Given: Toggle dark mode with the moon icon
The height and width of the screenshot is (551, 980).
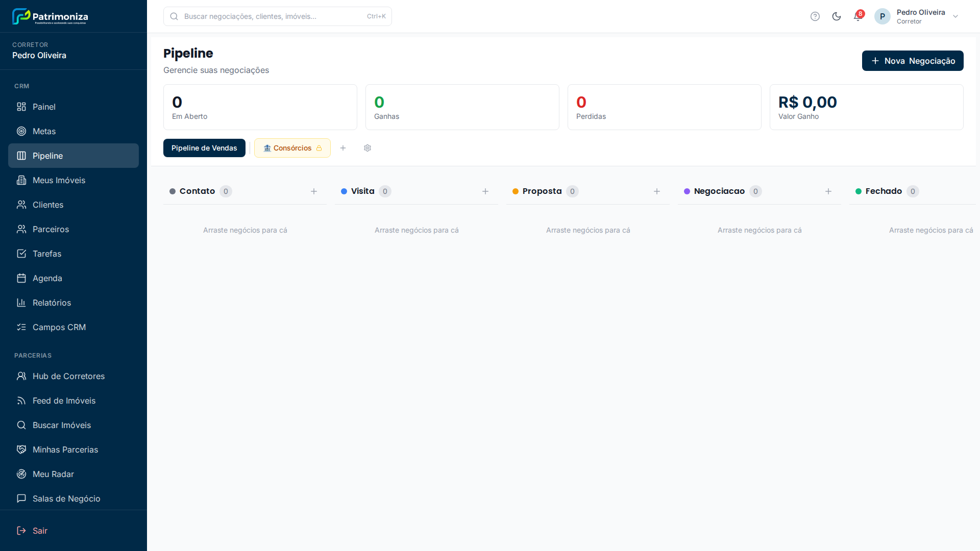Looking at the screenshot, I should (x=837, y=16).
